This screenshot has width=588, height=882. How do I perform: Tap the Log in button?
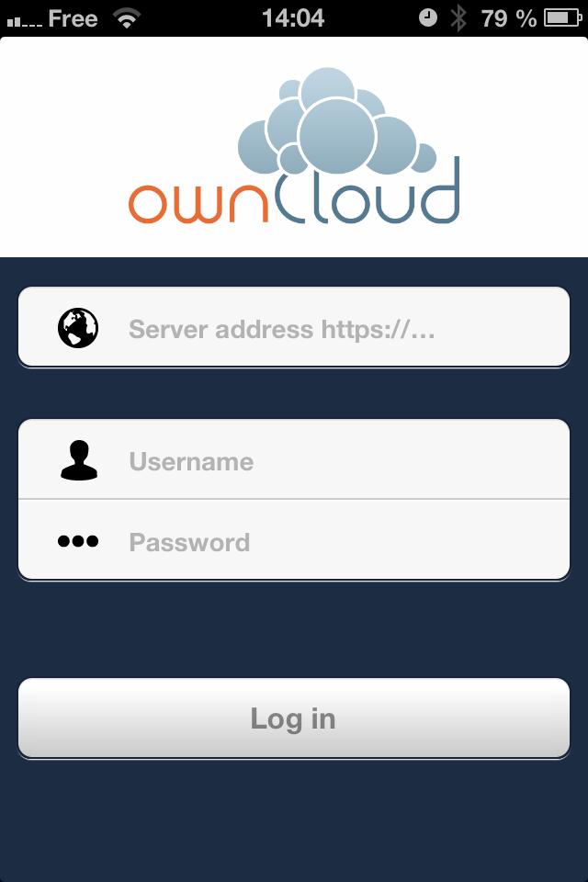click(294, 718)
